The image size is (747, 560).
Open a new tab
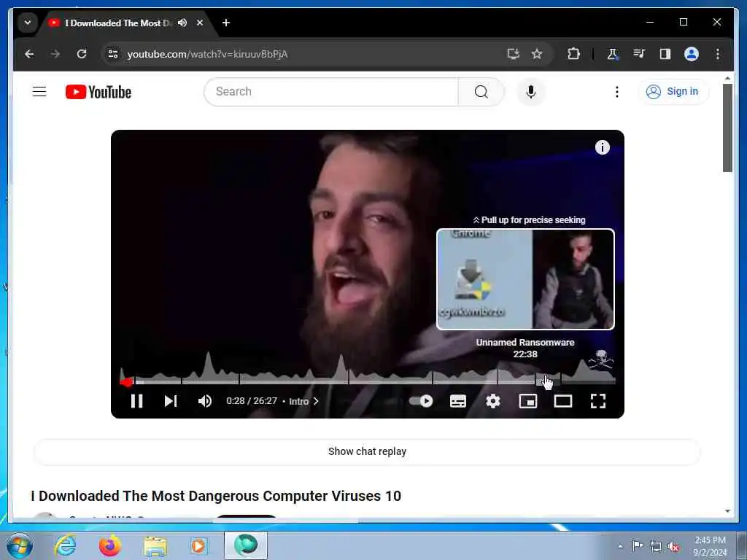[226, 23]
